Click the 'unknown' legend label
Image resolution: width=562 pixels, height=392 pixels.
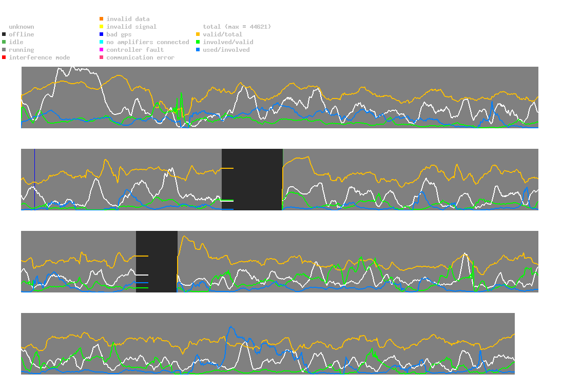(22, 27)
